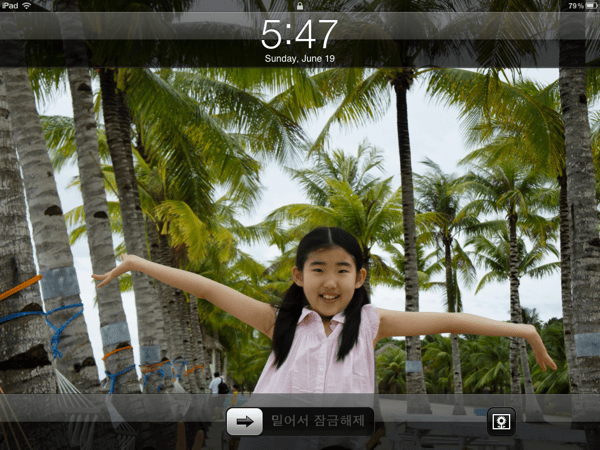
Task: Tap the battery icon in status bar
Action: click(x=590, y=6)
